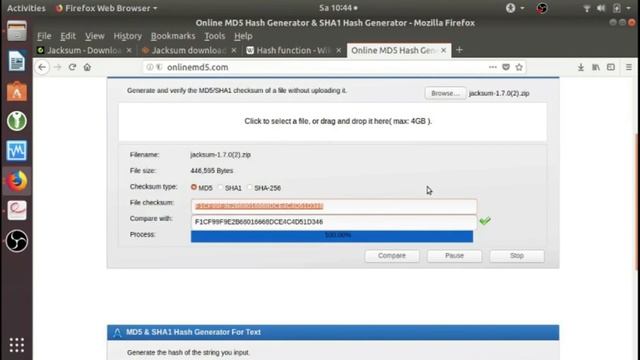Expand Firefox Web Browser app menu
The width and height of the screenshot is (640, 360).
107,8
